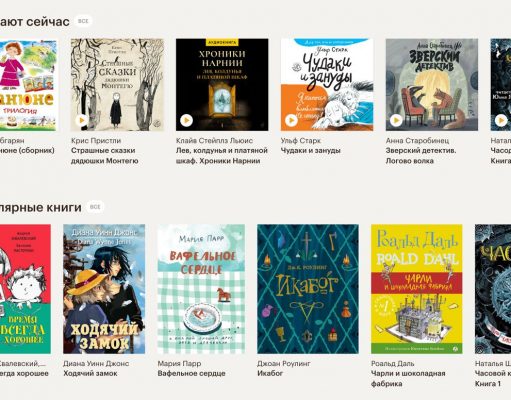Show all популярные книги via Все

95,207
